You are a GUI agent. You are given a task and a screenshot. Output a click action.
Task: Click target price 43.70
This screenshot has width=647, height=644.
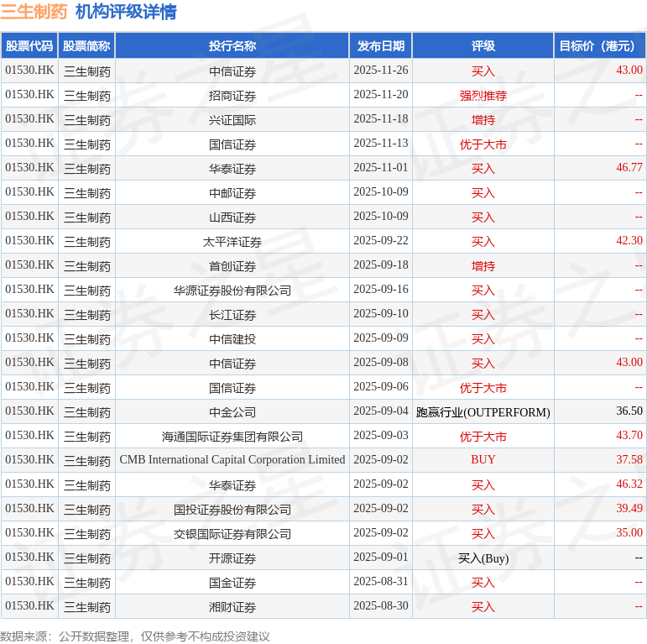click(629, 436)
